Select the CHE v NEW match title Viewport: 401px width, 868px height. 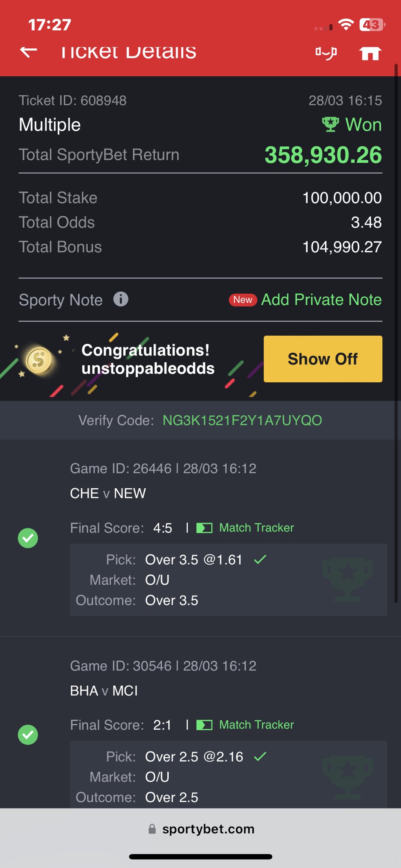pos(108,493)
